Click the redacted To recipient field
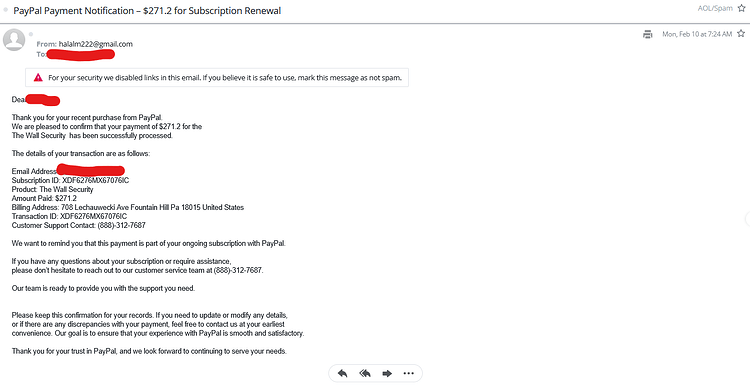Image resolution: width=750 pixels, height=389 pixels. (x=80, y=54)
